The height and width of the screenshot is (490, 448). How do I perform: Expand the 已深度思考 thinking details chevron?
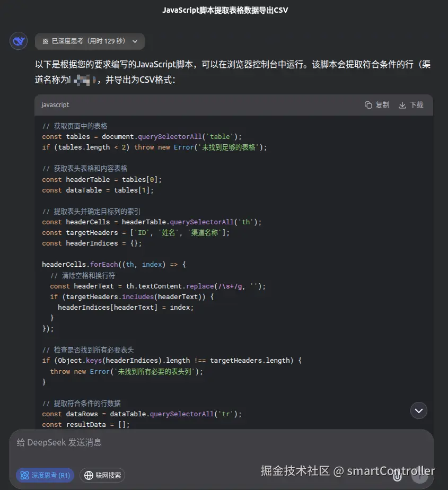(x=135, y=41)
